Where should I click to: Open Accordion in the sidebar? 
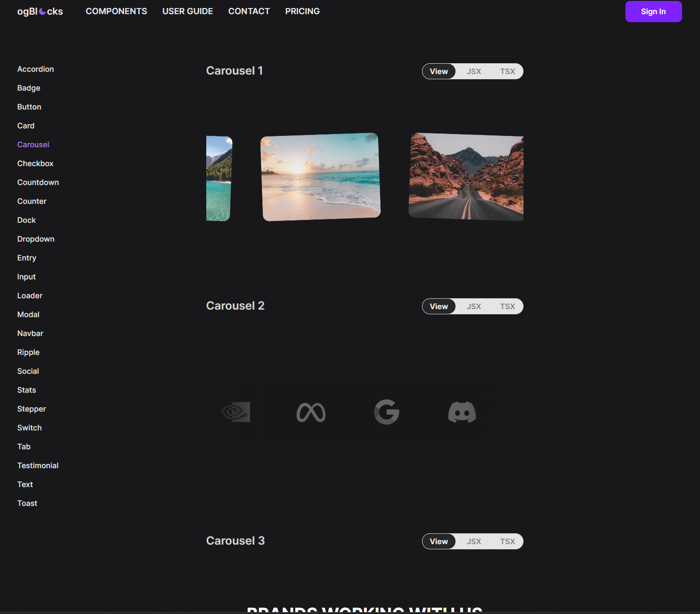pyautogui.click(x=35, y=69)
